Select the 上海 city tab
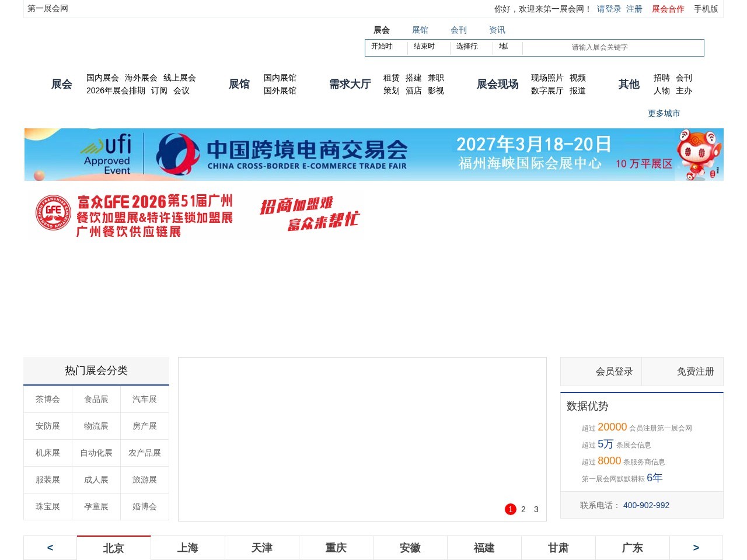 click(188, 548)
